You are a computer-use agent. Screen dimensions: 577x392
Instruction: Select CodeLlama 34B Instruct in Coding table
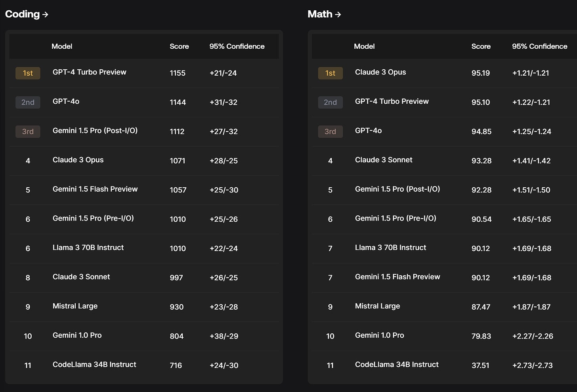coord(94,365)
